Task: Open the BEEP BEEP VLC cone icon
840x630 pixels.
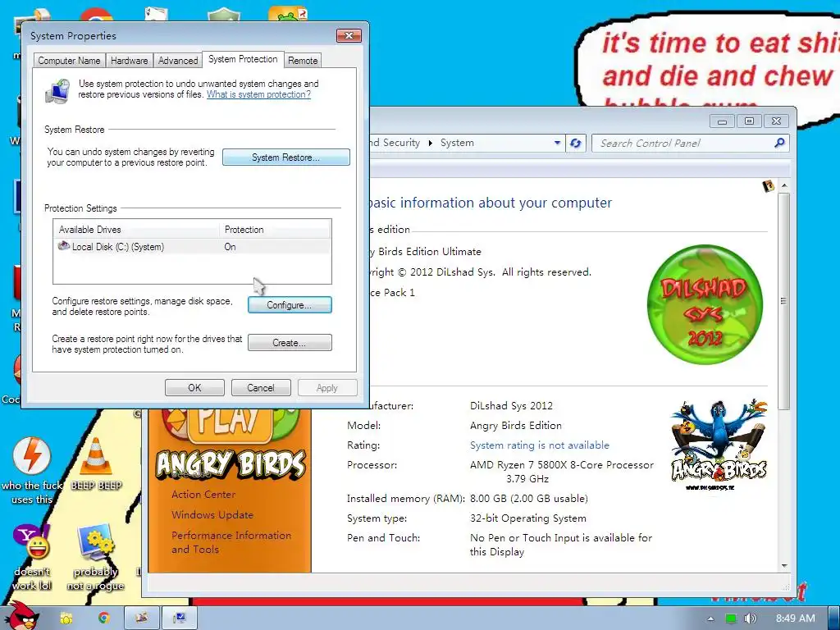Action: tap(96, 463)
